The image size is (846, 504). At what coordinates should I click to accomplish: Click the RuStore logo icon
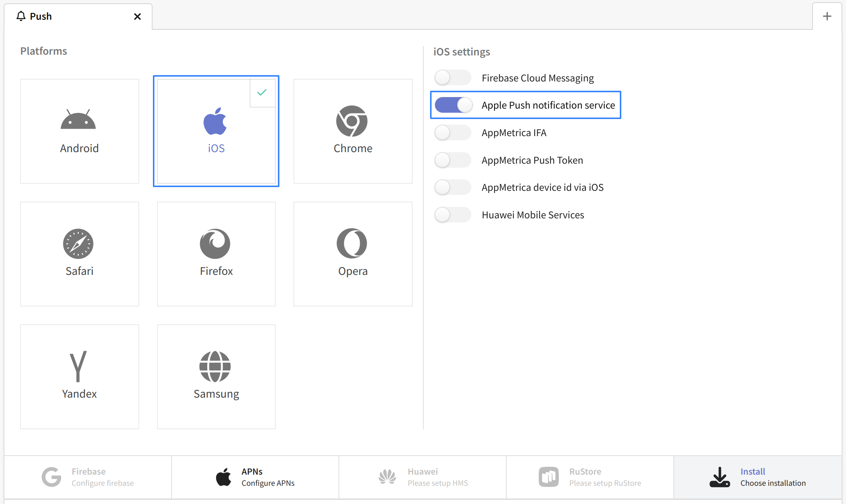[549, 477]
